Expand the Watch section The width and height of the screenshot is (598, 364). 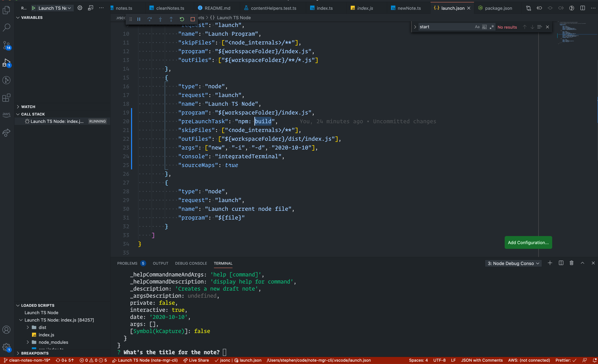pyautogui.click(x=28, y=106)
